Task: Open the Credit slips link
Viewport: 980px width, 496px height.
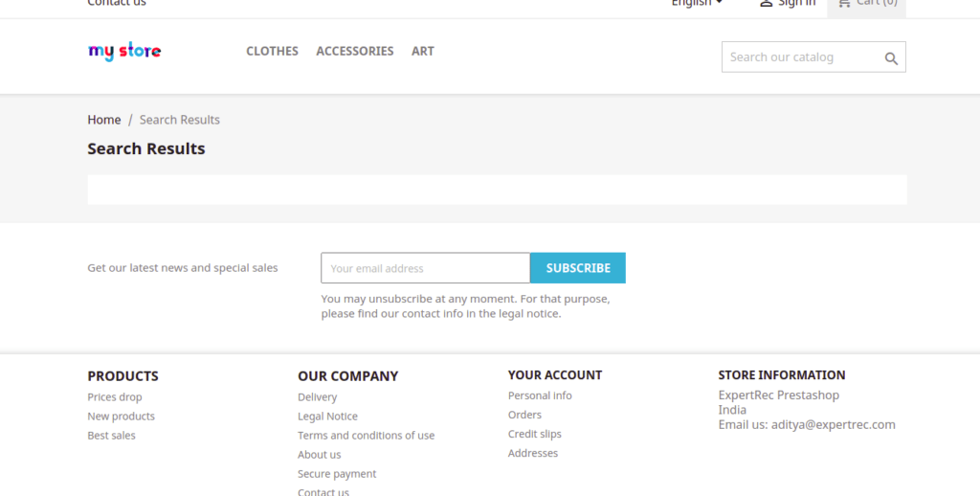Action: [x=535, y=434]
